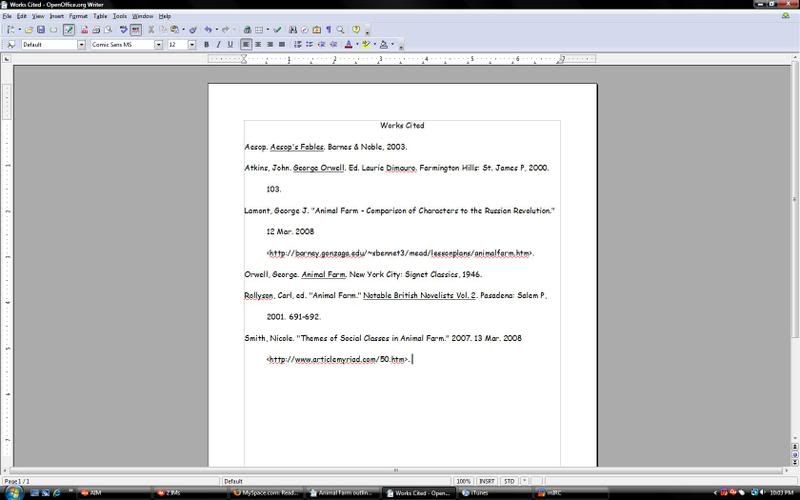
Task: Expand the paragraph style dropdown showing Default
Action: tap(82, 44)
